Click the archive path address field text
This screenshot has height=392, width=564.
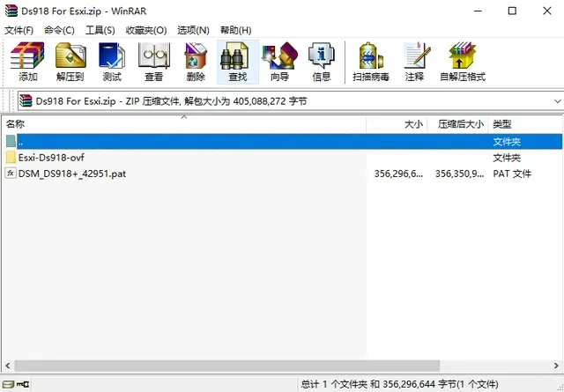[171, 101]
